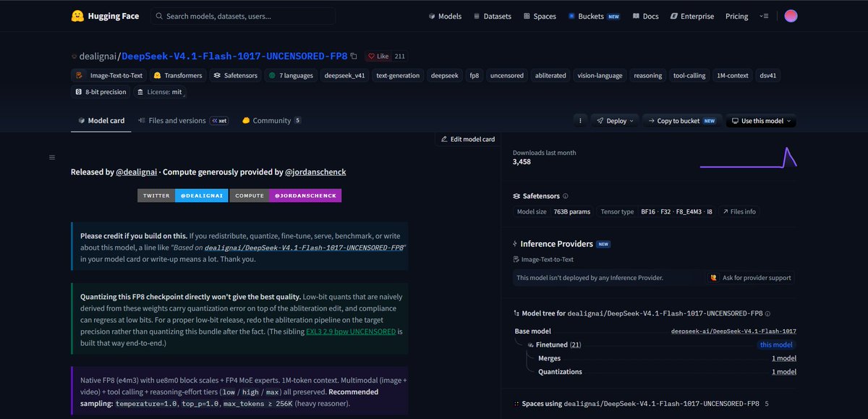
Task: Click Ask for provider support
Action: 751,277
